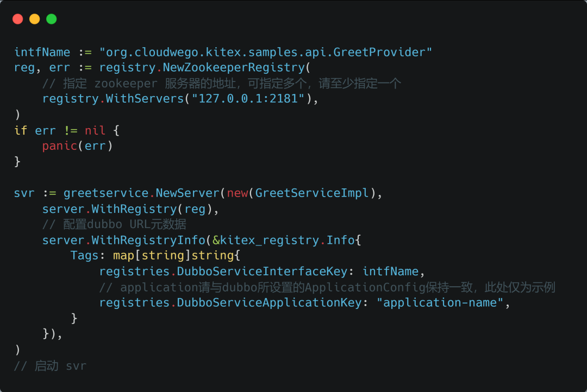This screenshot has height=392, width=587.
Task: Click registry.NewZookeeperRegistry( call
Action: coord(204,68)
